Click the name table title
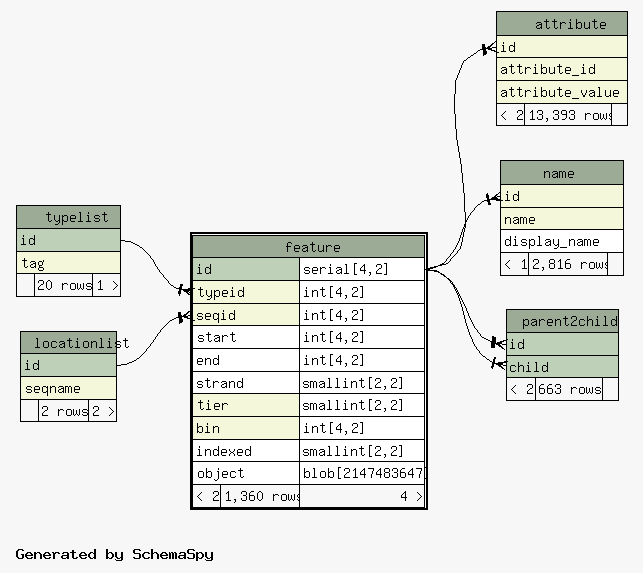 click(x=561, y=173)
